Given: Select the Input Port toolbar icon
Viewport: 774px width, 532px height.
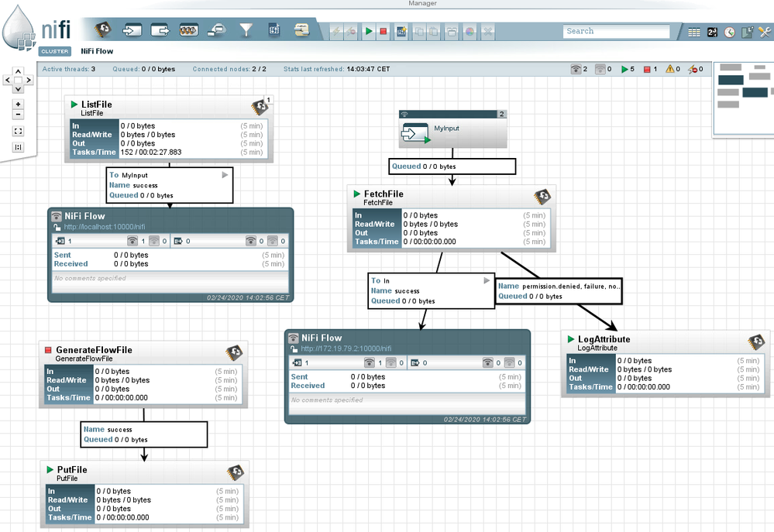Looking at the screenshot, I should pyautogui.click(x=132, y=31).
